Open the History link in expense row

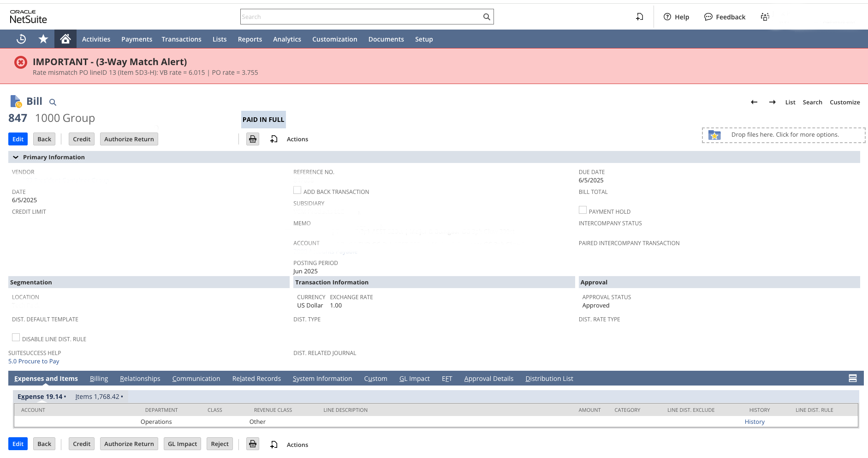[755, 422]
